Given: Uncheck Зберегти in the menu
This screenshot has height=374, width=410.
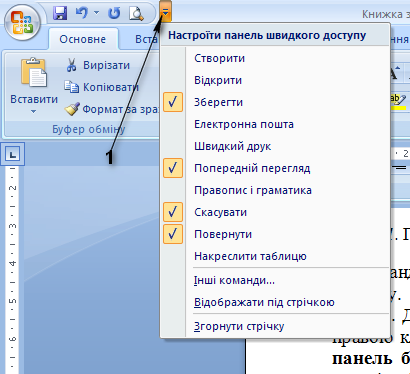Looking at the screenshot, I should click(x=275, y=102).
